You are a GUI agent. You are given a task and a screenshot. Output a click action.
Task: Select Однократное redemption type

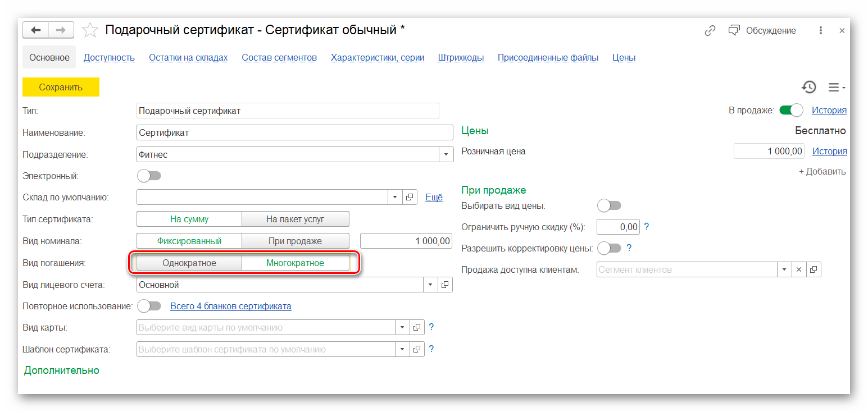189,263
